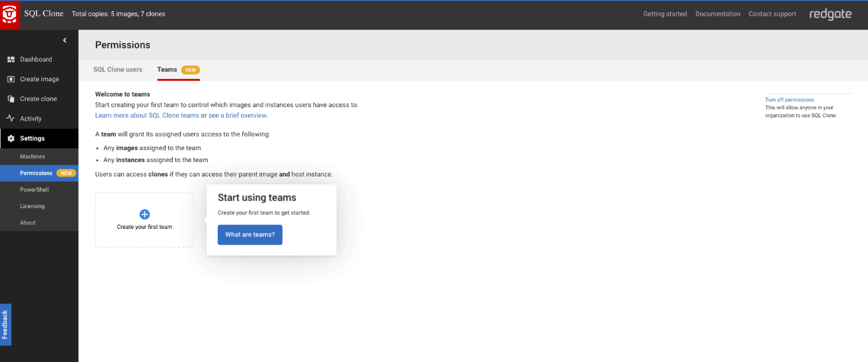Open the see a brief overview link
Image resolution: width=868 pixels, height=362 pixels.
click(x=238, y=115)
